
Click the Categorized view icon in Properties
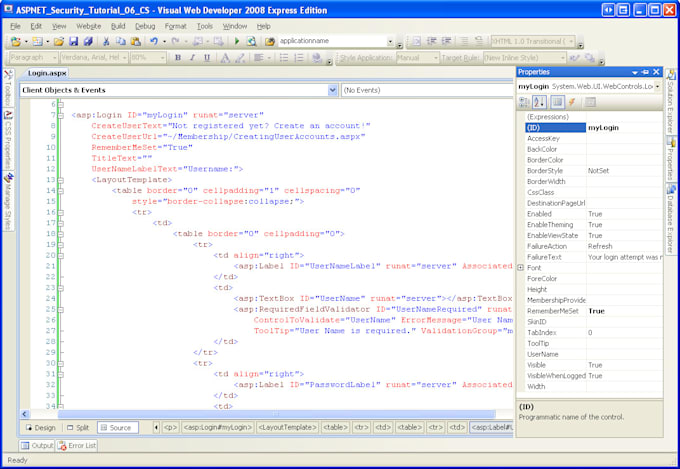point(526,102)
